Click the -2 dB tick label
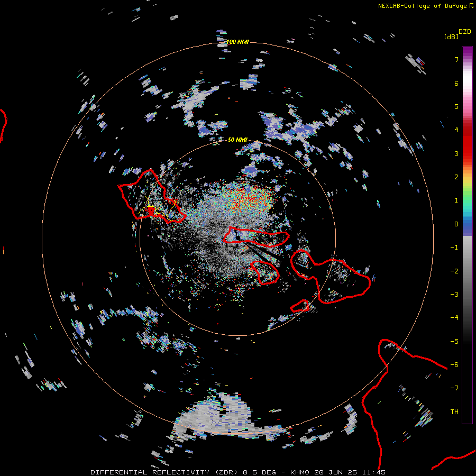Viewport: 476px width, 476px height. coord(454,271)
